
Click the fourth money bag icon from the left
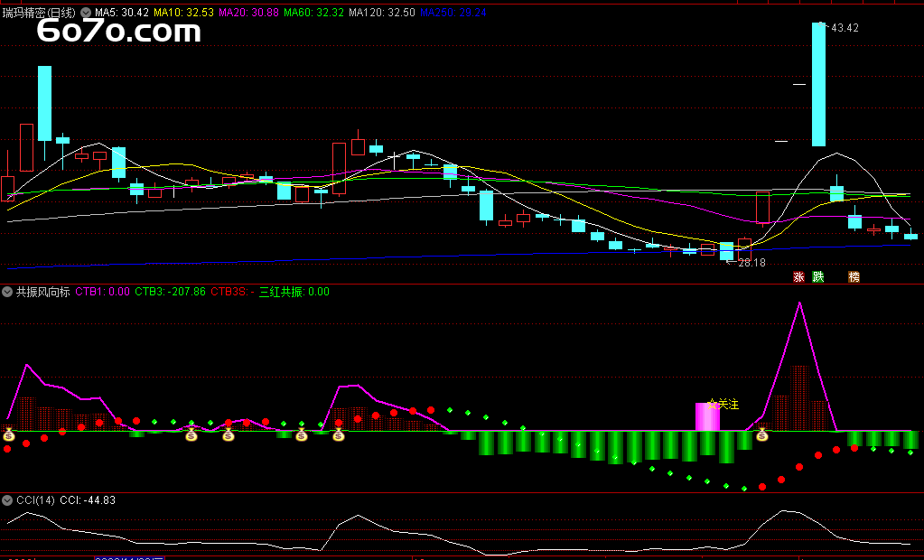pyautogui.click(x=302, y=435)
